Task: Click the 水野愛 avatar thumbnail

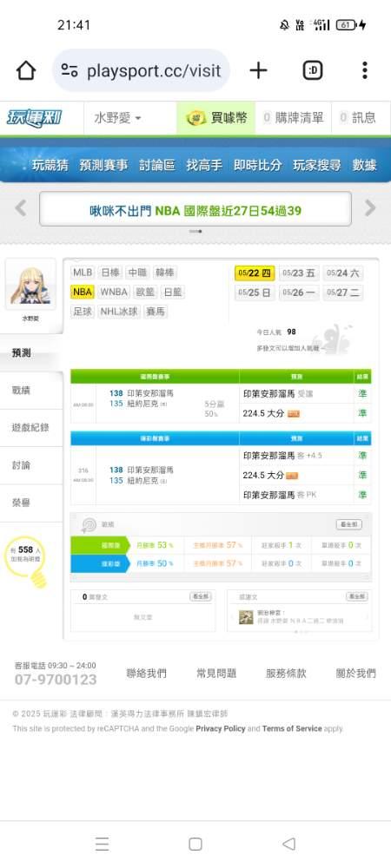Action: [30, 285]
